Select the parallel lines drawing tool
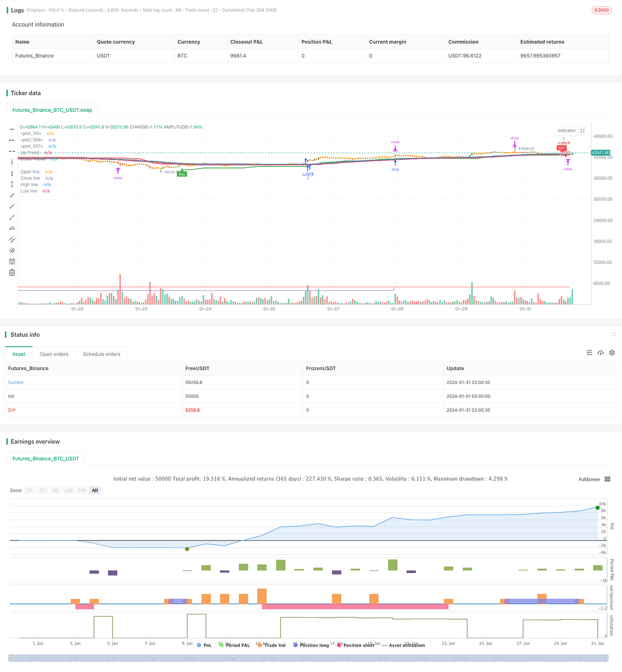Image resolution: width=622 pixels, height=672 pixels. tap(12, 240)
